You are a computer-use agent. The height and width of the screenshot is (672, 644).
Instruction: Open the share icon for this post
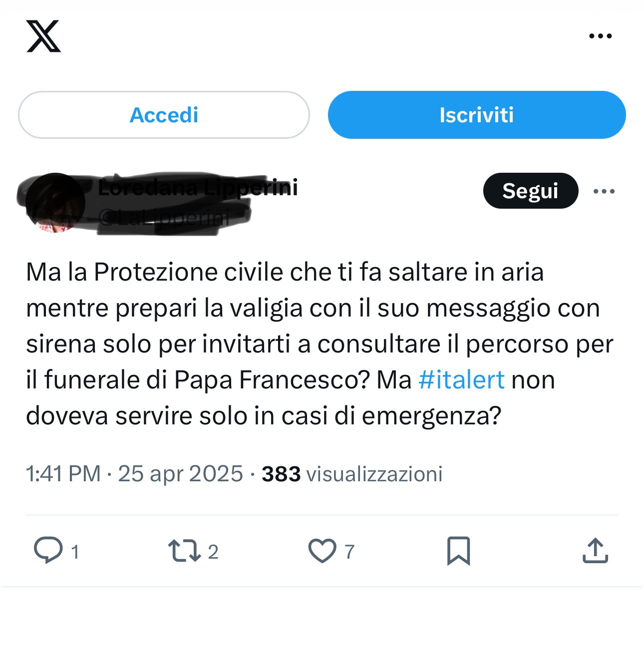coord(596,550)
